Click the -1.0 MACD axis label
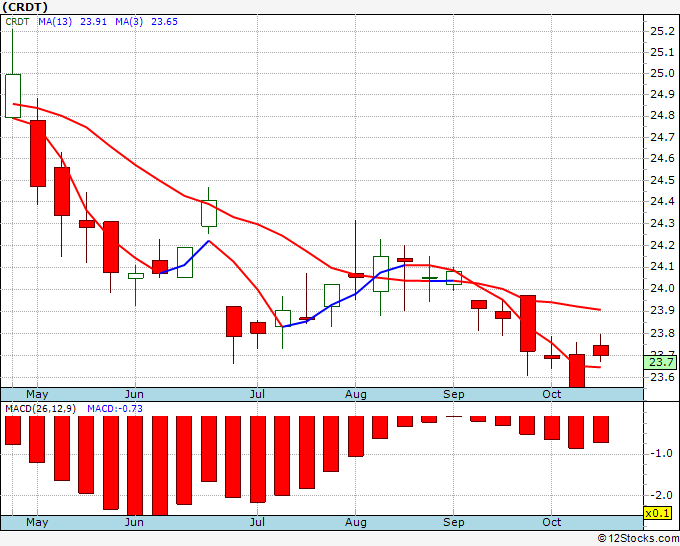The width and height of the screenshot is (680, 546). 660,454
